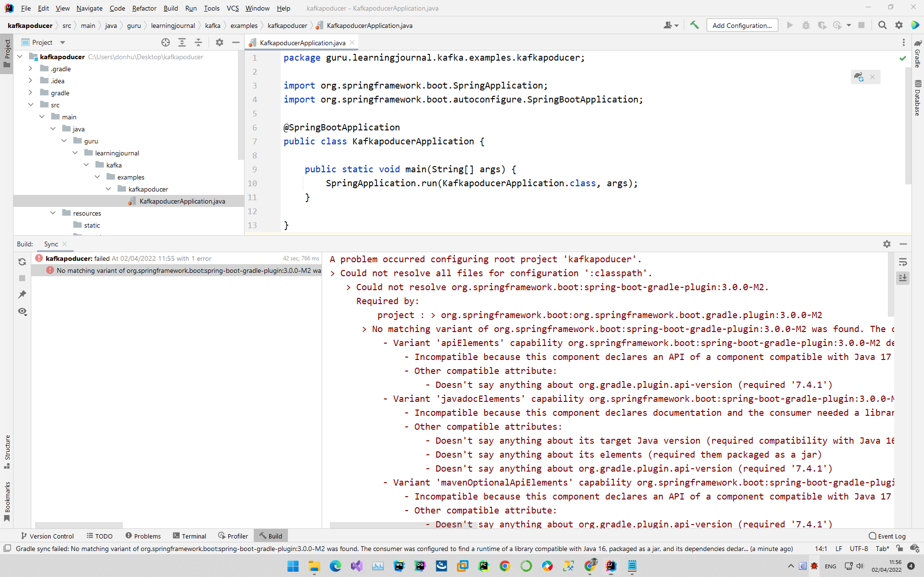924x577 pixels.
Task: Collapse the src folder node
Action: click(31, 104)
